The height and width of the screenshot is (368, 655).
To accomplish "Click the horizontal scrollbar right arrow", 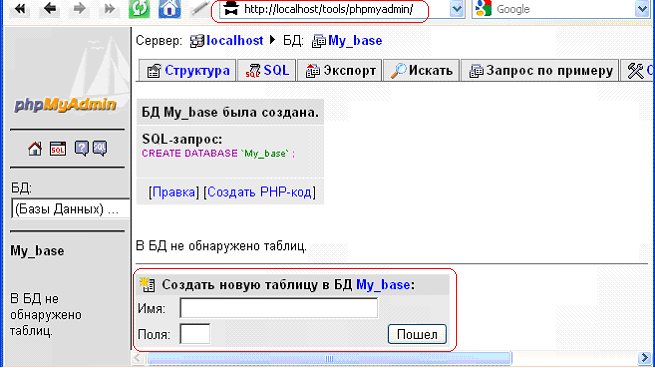I will tap(644, 358).
